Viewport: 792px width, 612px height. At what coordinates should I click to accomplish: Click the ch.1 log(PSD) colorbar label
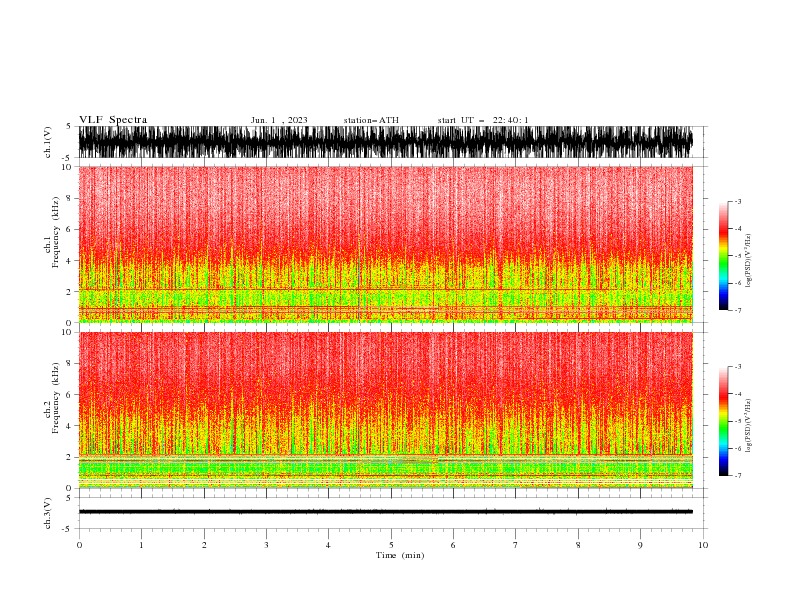pyautogui.click(x=749, y=261)
